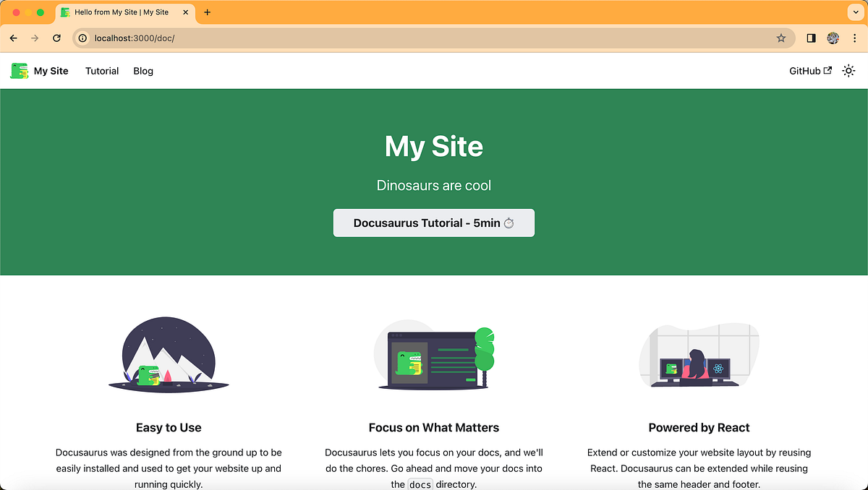Click the browser forward arrow icon
Viewport: 868px width, 490px height.
pos(35,38)
